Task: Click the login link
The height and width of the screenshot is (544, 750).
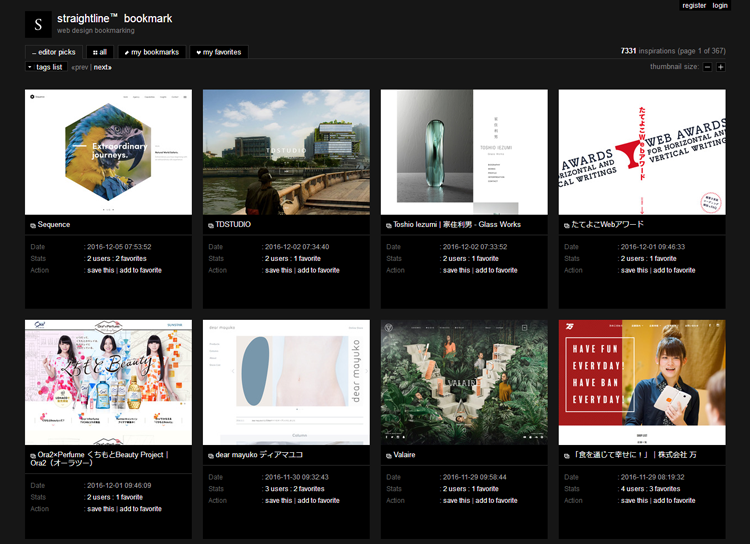Action: [720, 5]
